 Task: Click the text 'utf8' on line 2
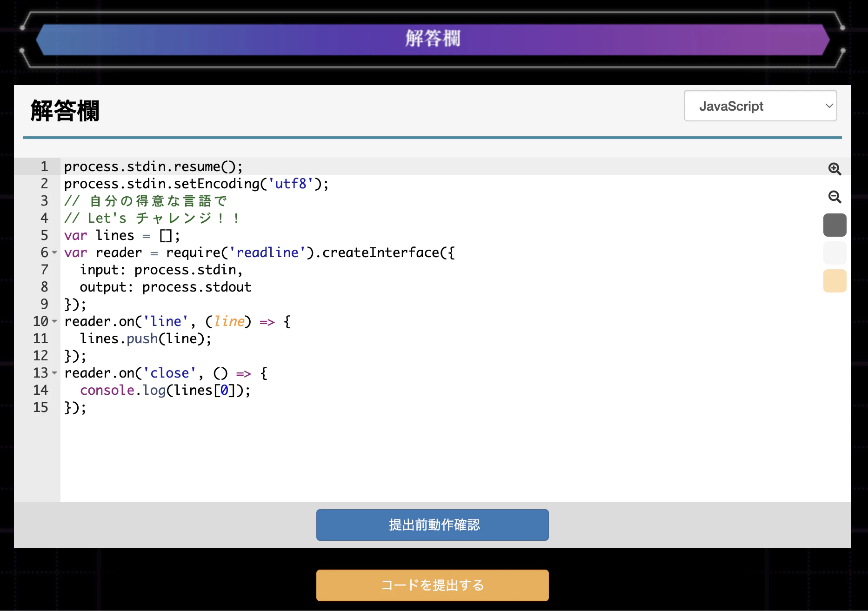coord(291,184)
